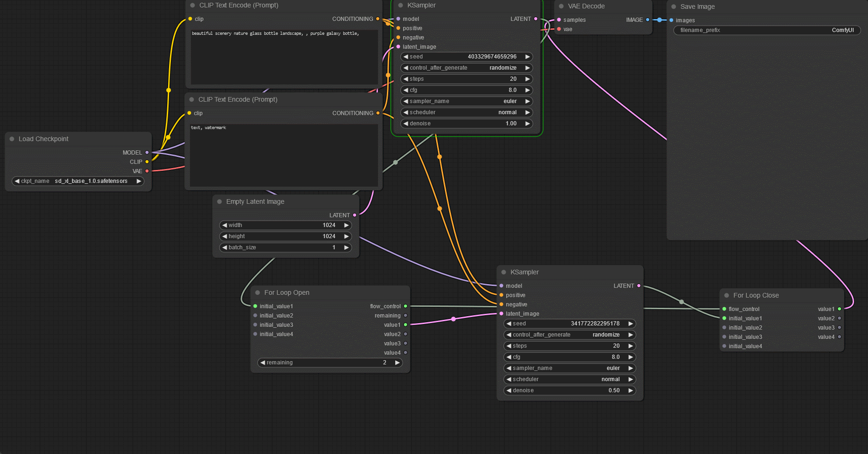
Task: Select next checkpoint with ckpt_name right arrow
Action: [x=138, y=181]
